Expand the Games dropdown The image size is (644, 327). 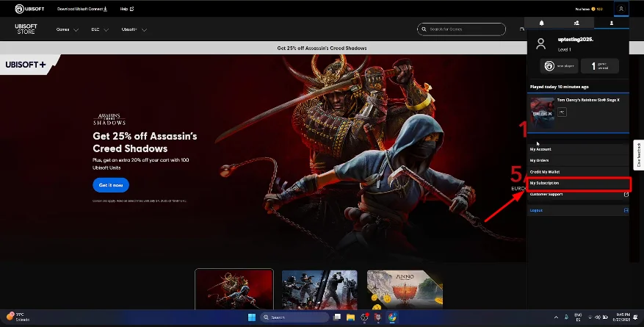pyautogui.click(x=68, y=29)
